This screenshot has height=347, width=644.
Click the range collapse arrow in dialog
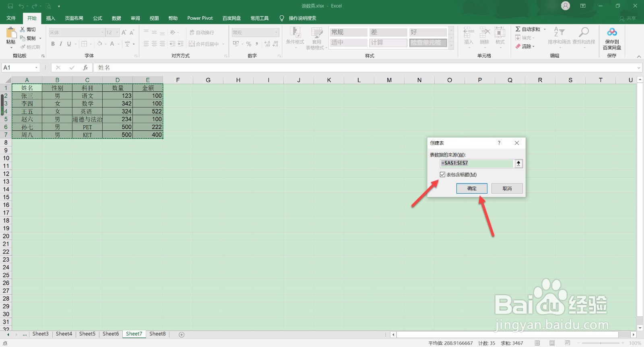[518, 163]
